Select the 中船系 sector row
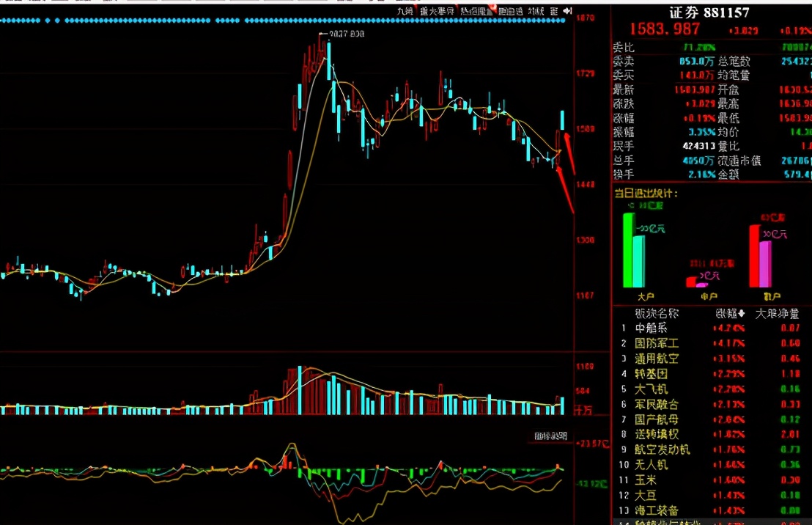Image resolution: width=812 pixels, height=525 pixels. (x=712, y=328)
